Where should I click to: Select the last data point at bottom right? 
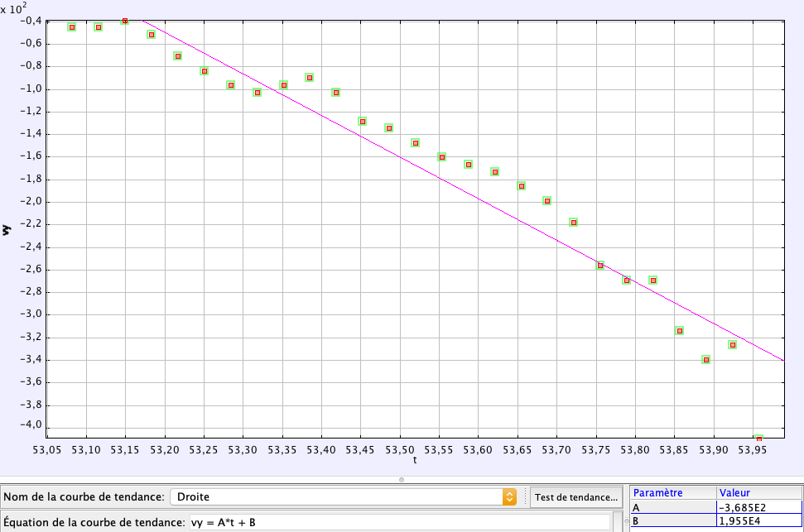[758, 439]
